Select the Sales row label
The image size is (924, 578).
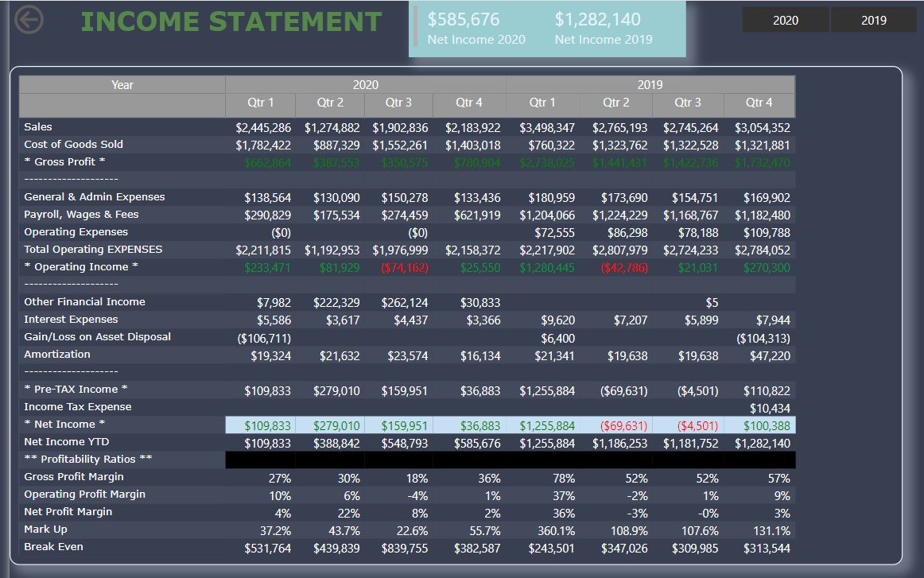[x=37, y=126]
